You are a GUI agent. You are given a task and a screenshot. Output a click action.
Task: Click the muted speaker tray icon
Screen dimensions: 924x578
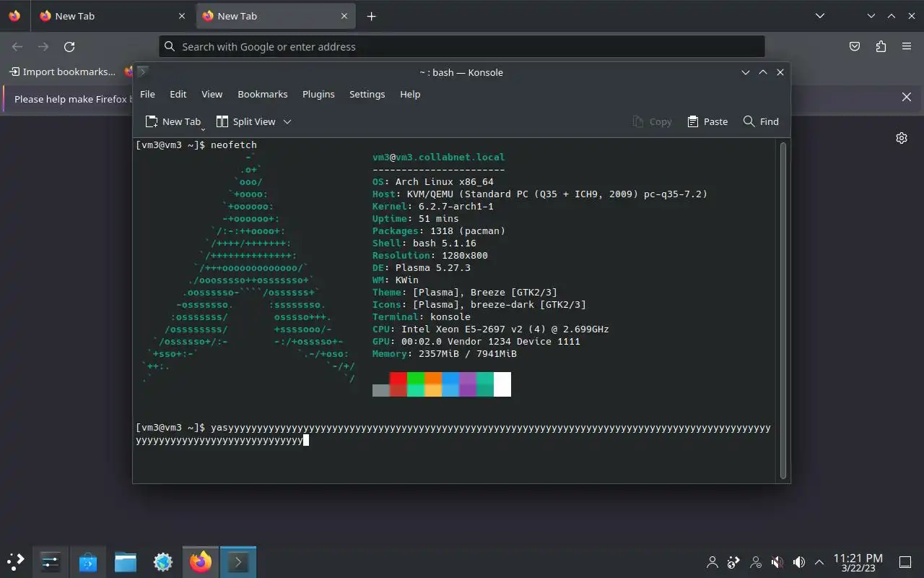pos(777,562)
